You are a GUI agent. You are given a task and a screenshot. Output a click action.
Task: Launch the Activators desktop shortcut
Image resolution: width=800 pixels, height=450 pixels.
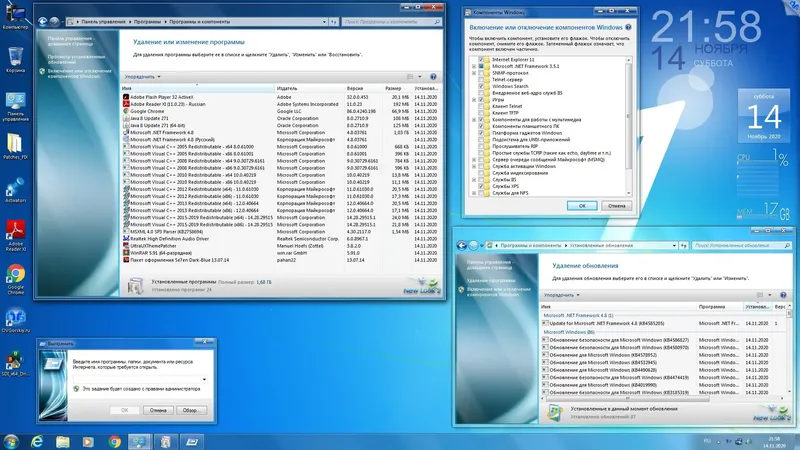pos(15,190)
